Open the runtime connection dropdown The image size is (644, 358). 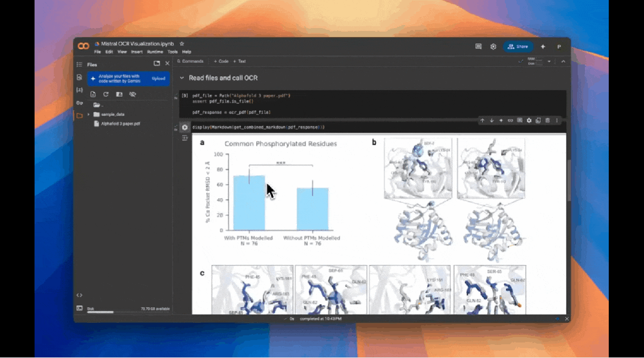coord(549,61)
